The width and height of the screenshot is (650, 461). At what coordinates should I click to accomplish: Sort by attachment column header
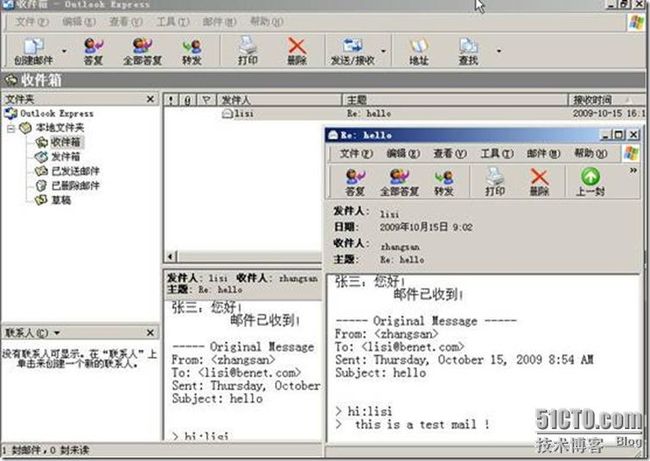(188, 100)
